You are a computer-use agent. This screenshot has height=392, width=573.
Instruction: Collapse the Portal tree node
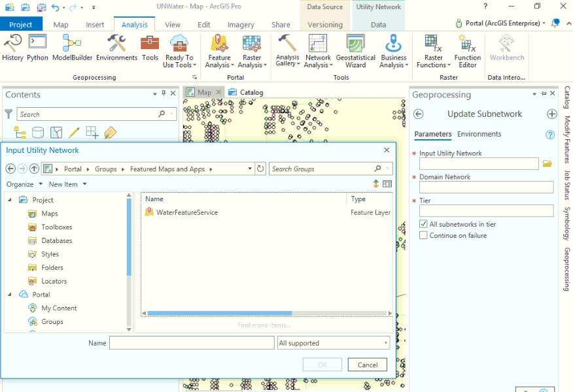10,294
